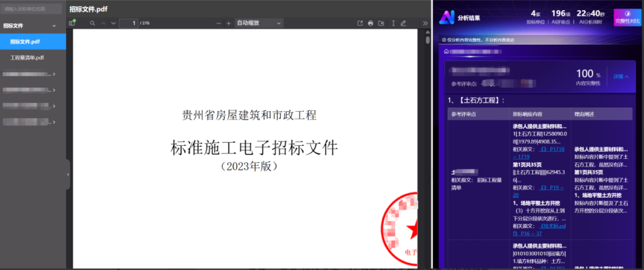Click the open-in-new-window icon in PDF toolbar

(x=360, y=23)
